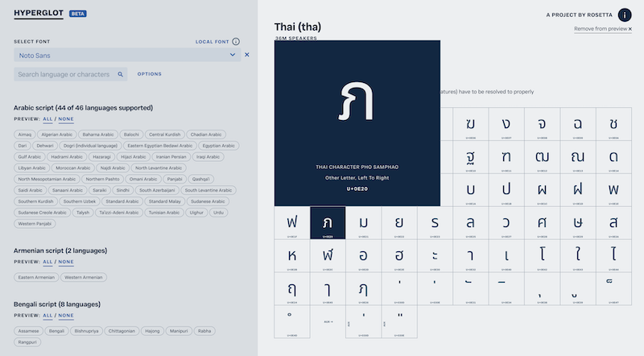Preview none of the Bengali script languages
The width and height of the screenshot is (644, 356).
66,316
